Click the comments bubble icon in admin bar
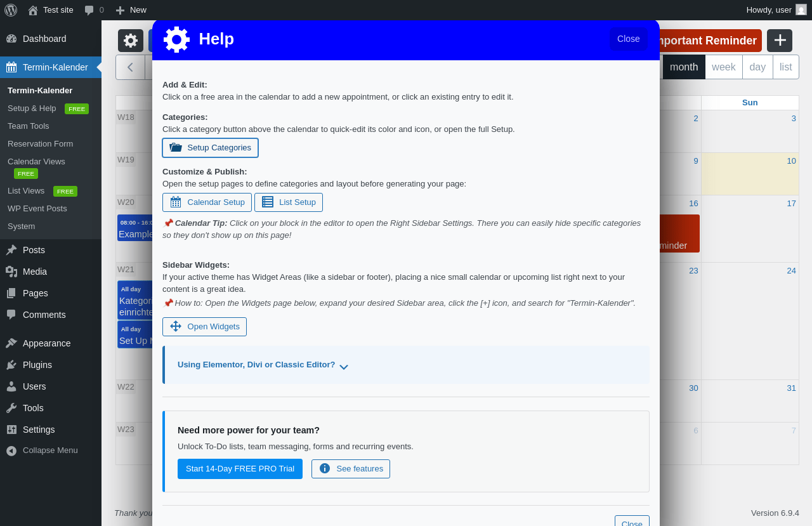Image resolution: width=812 pixels, height=526 pixels. pyautogui.click(x=89, y=10)
